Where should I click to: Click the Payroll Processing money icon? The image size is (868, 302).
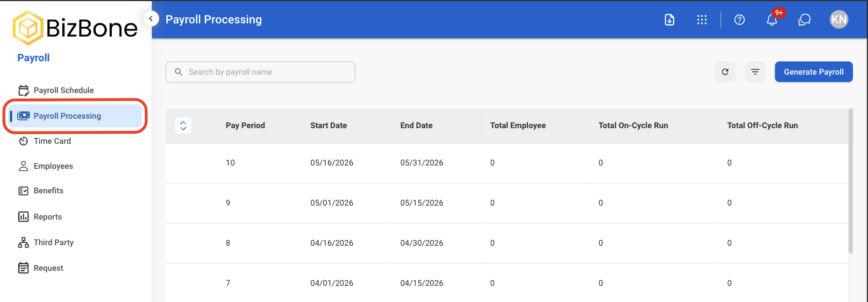click(x=23, y=116)
